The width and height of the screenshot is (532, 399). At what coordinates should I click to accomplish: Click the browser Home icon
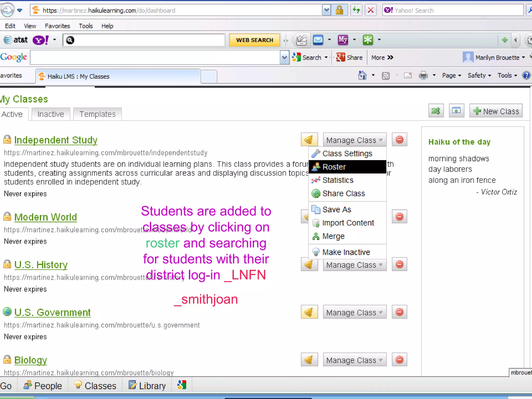tap(362, 75)
